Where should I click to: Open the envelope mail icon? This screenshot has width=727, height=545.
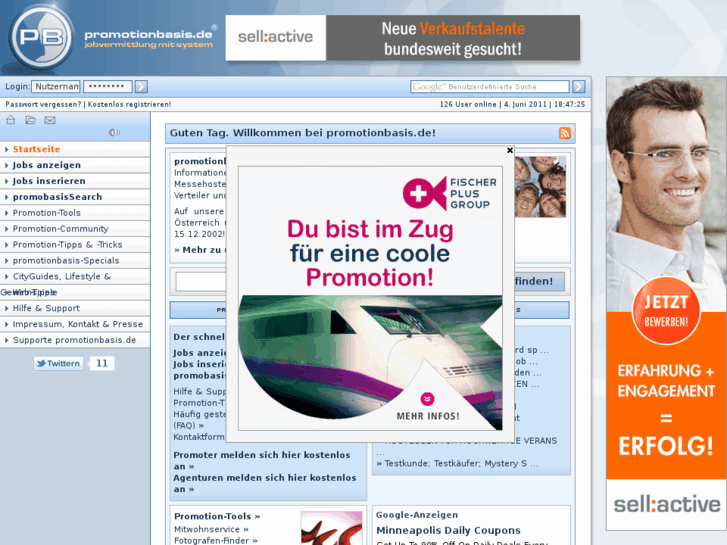point(50,120)
